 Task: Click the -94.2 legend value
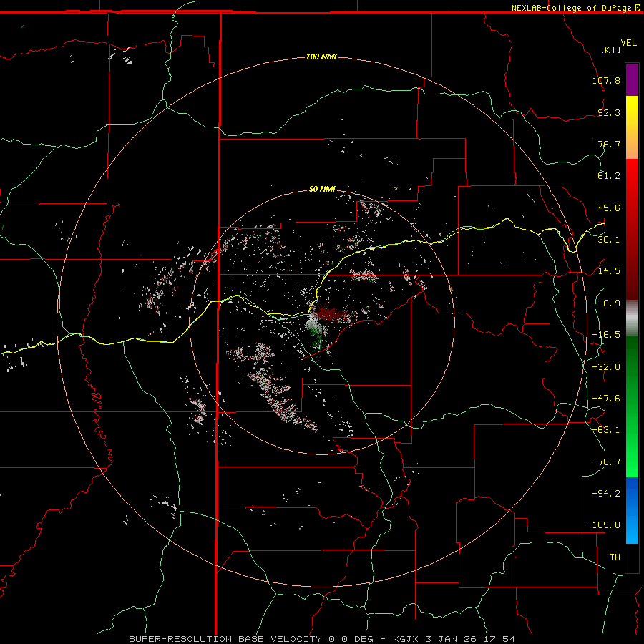606,494
